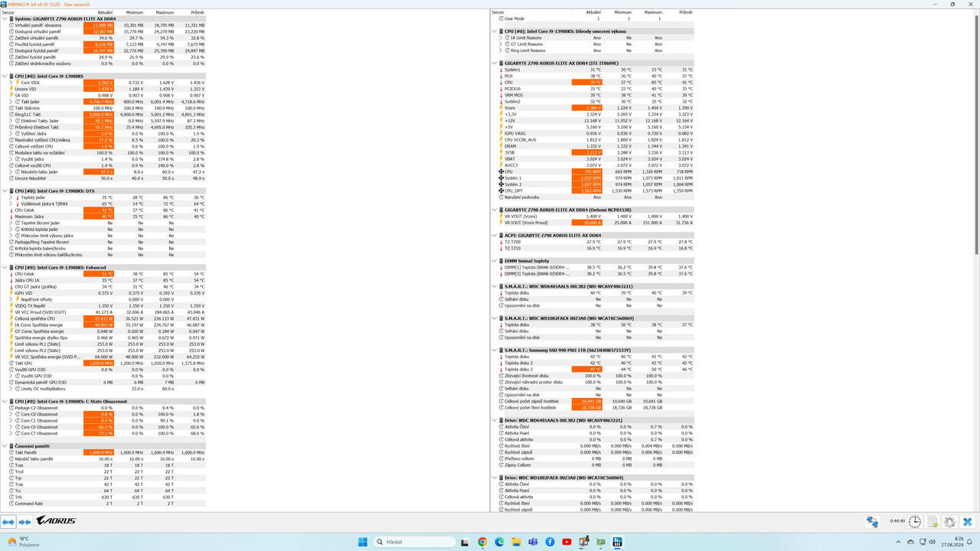This screenshot has width=980, height=551.
Task: Open sensor settings gear icon
Action: click(950, 522)
